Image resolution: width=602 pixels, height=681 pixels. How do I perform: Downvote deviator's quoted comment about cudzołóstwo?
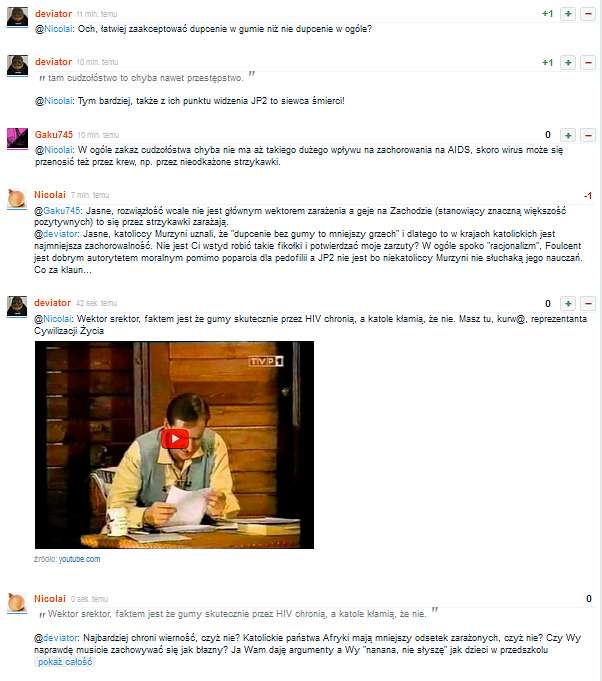(588, 63)
